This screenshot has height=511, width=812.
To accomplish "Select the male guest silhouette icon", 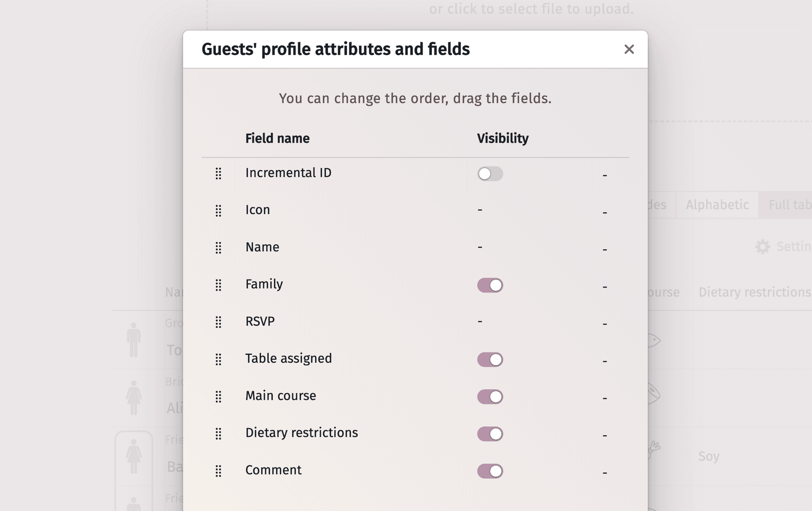I will [133, 340].
